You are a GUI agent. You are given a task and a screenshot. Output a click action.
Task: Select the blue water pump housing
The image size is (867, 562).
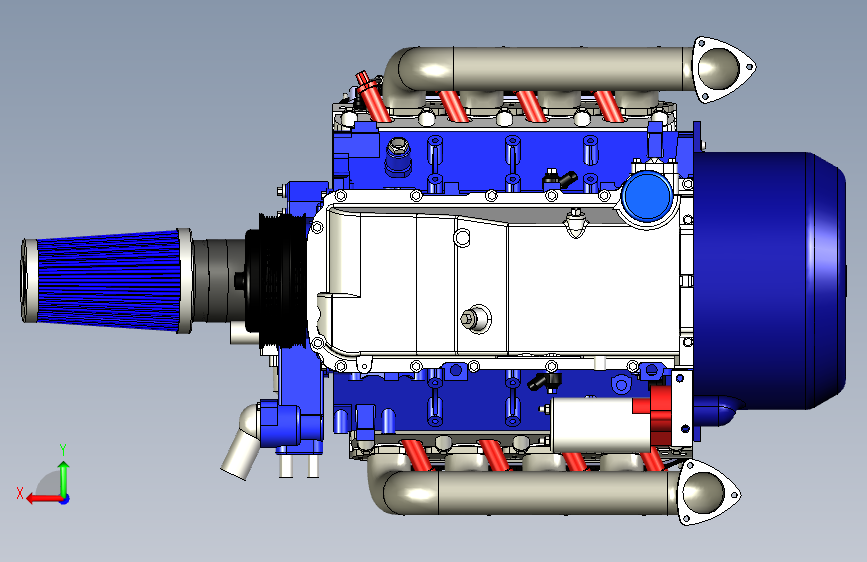292,423
